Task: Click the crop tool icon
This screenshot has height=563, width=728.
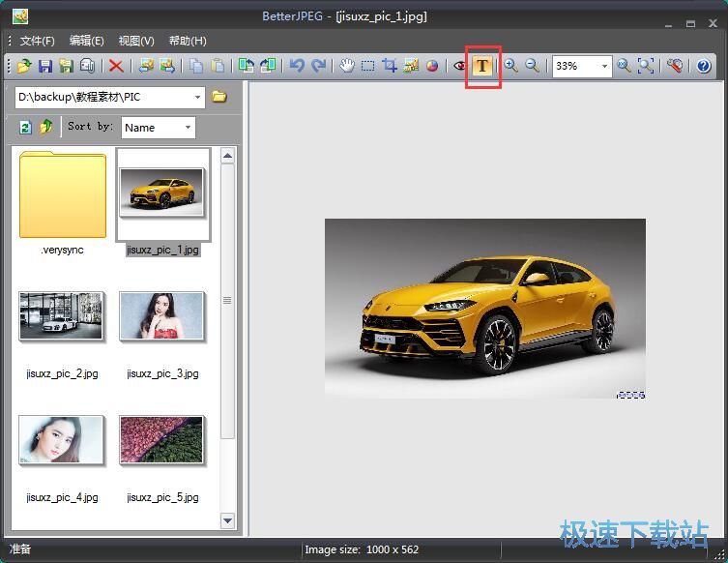Action: pos(390,66)
